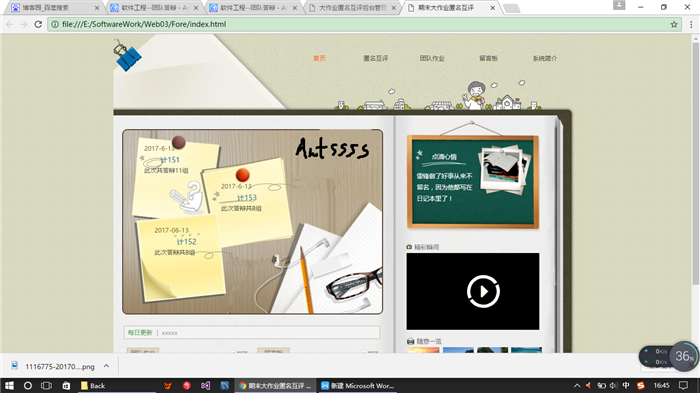Click the Chrome 期末大作业匿名互评 taskbar button
Screen dimensions: 700x393
[275, 385]
